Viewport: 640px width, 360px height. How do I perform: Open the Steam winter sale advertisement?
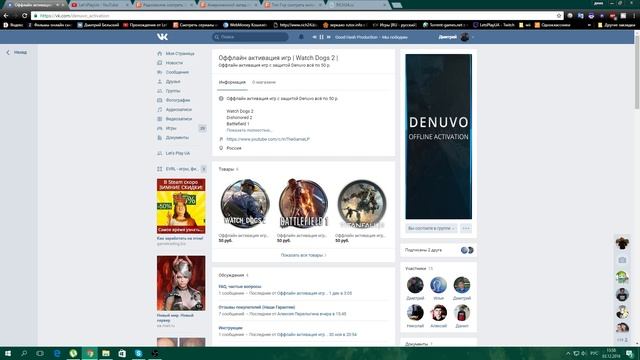181,206
